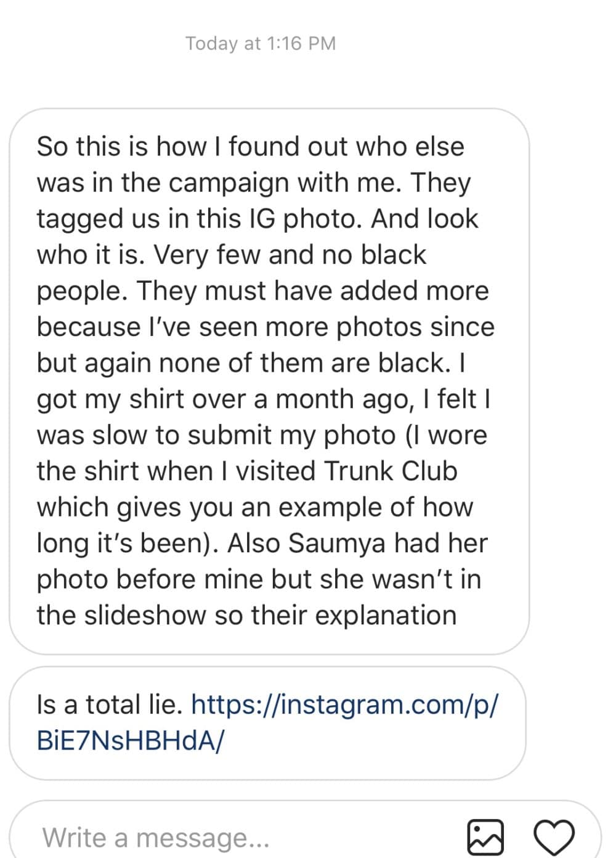
Task: Click the phrase "They must have added more"
Action: [312, 291]
